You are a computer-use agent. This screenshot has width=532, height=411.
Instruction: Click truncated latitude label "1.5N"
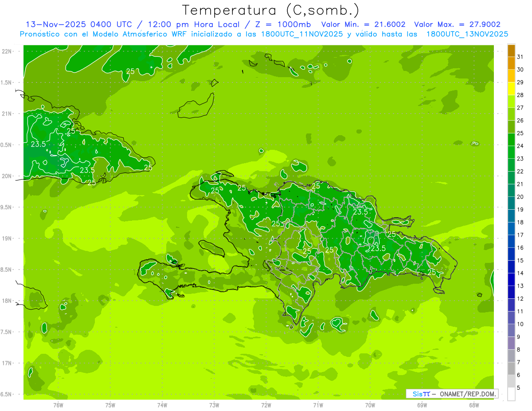coord(6,82)
